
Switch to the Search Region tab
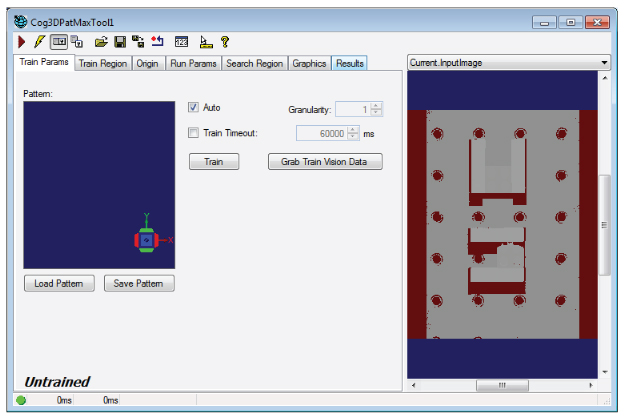[254, 63]
